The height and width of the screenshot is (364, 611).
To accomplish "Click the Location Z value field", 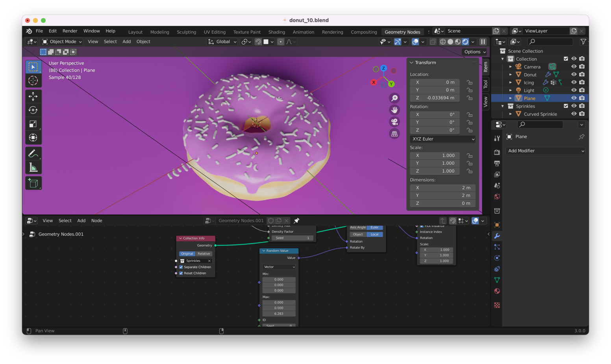I will pyautogui.click(x=435, y=98).
